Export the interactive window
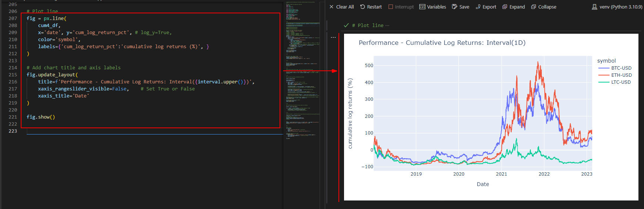 (x=486, y=7)
